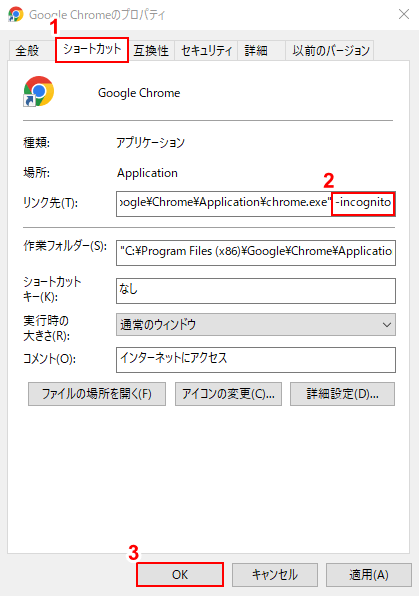Open the セキュリティ tab

coord(206,50)
